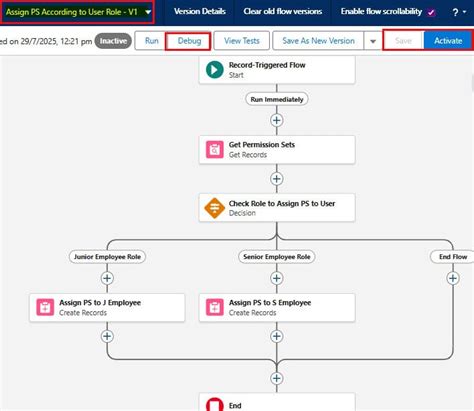Expand Save As New Version dropdown arrow
The height and width of the screenshot is (411, 474).
[373, 41]
